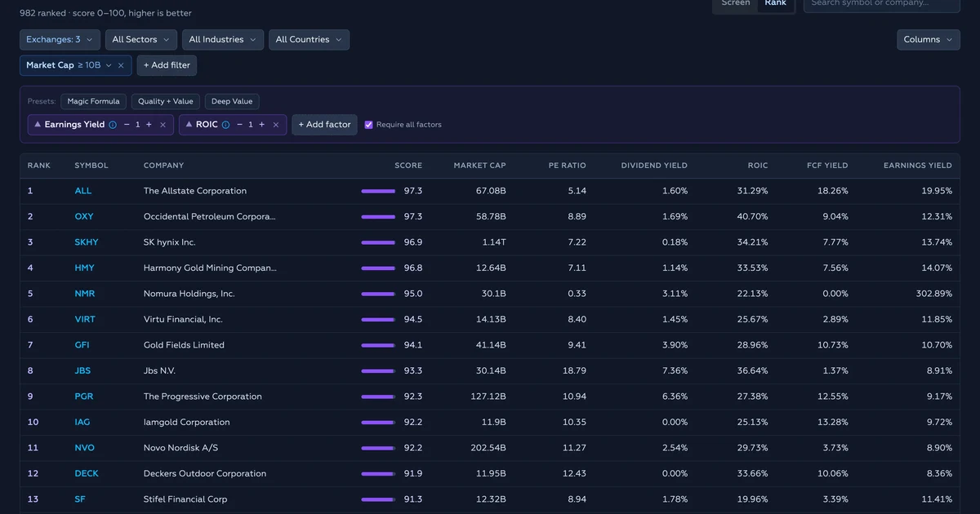Select Occidental Petroleum company name
This screenshot has width=980, height=514.
[x=210, y=217]
